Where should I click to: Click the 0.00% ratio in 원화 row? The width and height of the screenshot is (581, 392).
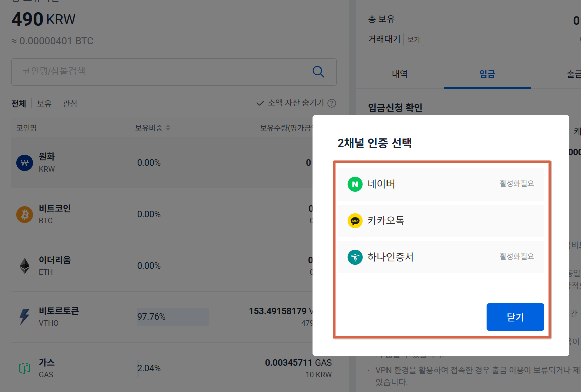(x=149, y=163)
